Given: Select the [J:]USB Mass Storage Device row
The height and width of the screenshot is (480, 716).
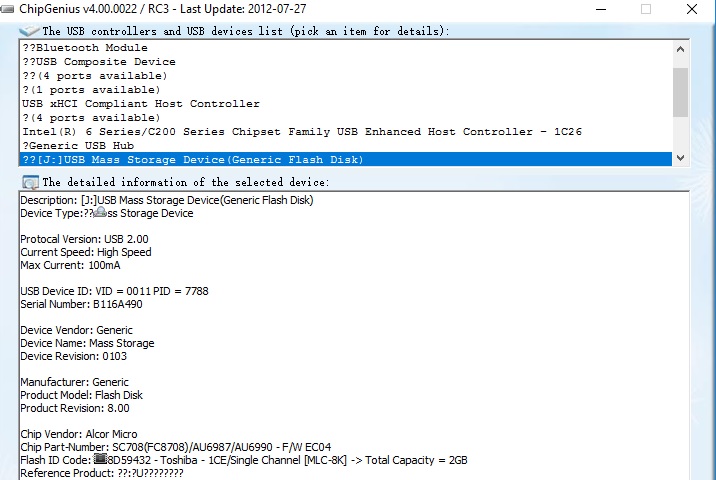Looking at the screenshot, I should click(346, 159).
